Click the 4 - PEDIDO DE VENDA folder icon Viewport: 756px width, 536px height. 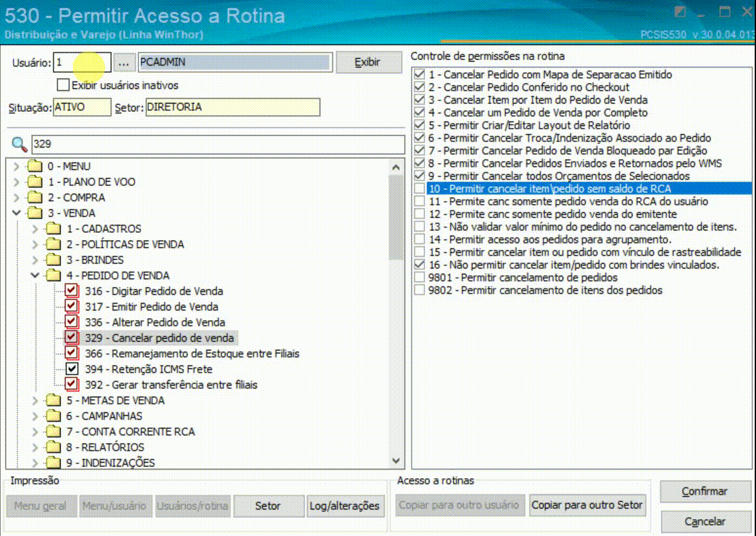pos(53,275)
